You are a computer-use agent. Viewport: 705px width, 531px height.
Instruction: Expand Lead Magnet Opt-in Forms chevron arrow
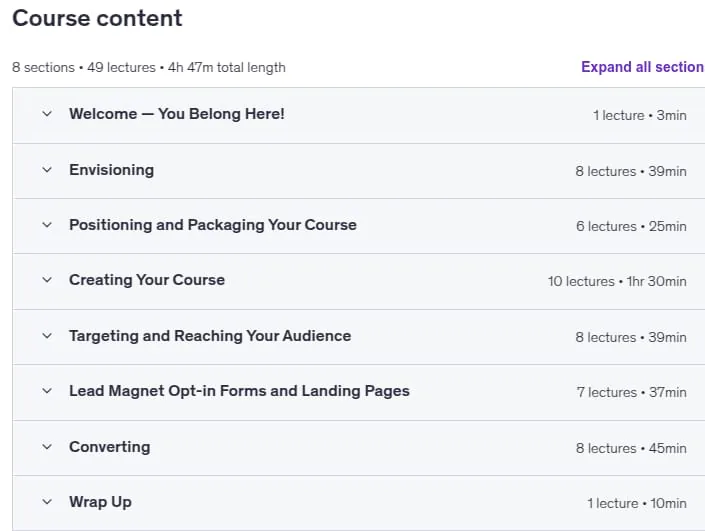click(x=47, y=391)
